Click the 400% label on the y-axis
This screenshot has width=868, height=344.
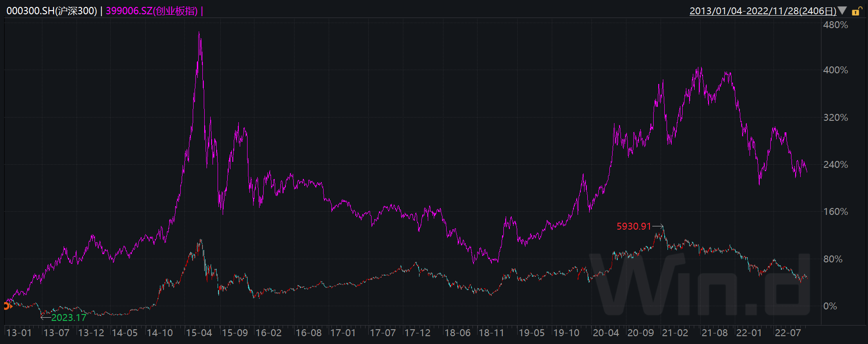click(835, 70)
